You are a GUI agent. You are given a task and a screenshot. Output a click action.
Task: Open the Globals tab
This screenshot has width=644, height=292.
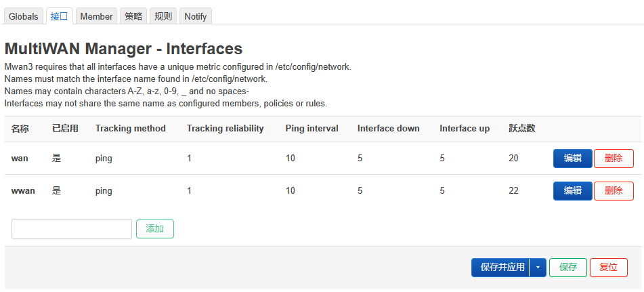24,16
